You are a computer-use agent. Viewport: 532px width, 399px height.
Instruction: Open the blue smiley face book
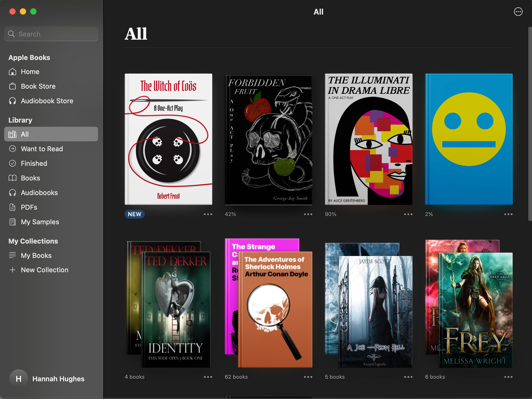click(469, 139)
